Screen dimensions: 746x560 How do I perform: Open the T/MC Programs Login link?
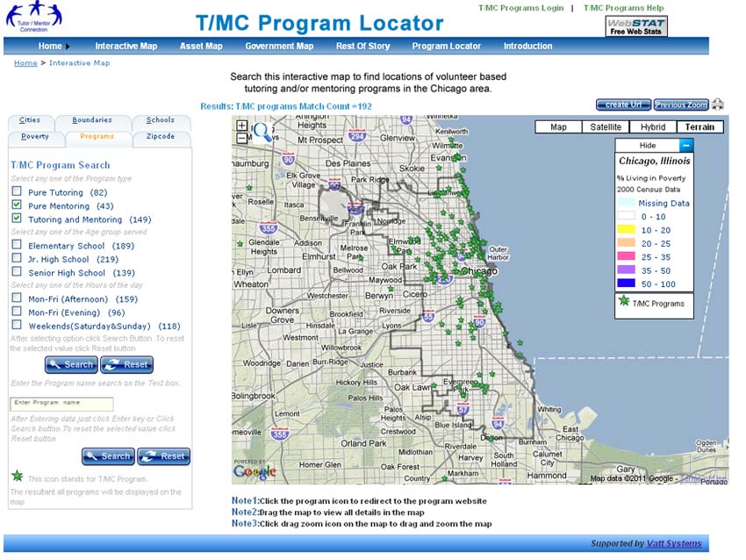[521, 8]
